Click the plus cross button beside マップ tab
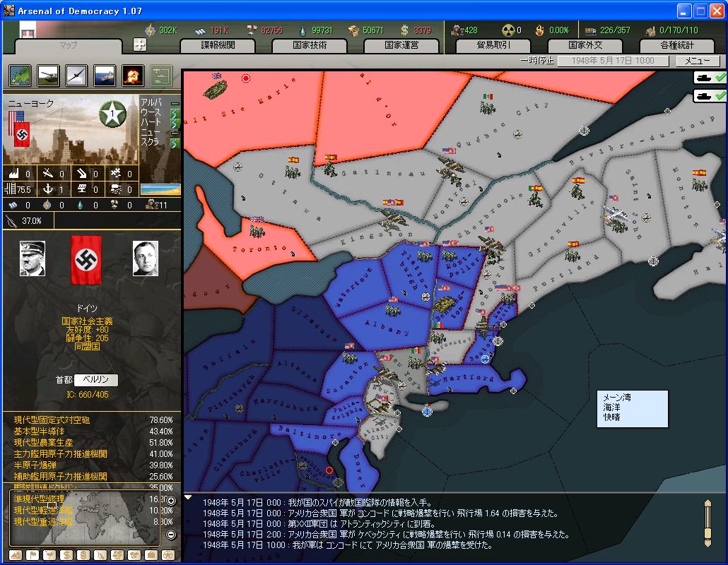 [x=140, y=44]
